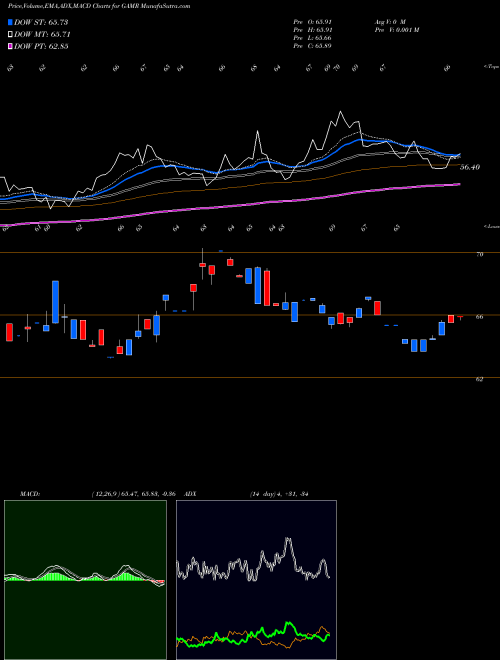500x660 pixels.
Task: Click the '<Tops' label at right edge
Action: (491, 67)
